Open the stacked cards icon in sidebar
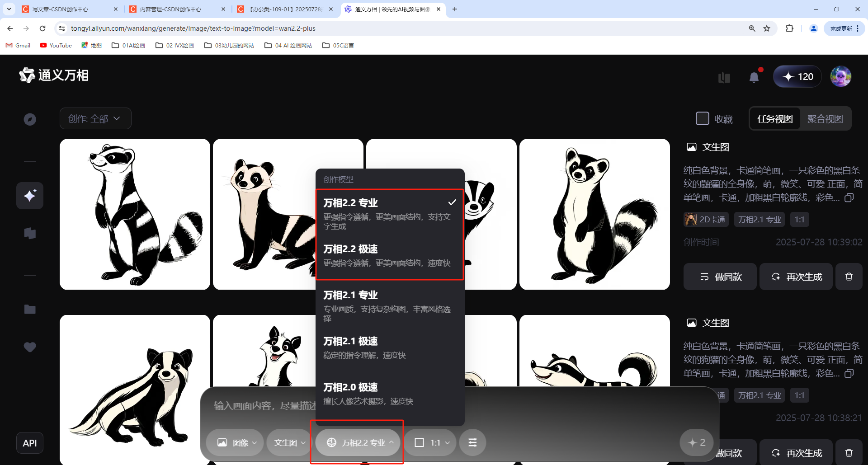The height and width of the screenshot is (465, 868). (x=30, y=233)
